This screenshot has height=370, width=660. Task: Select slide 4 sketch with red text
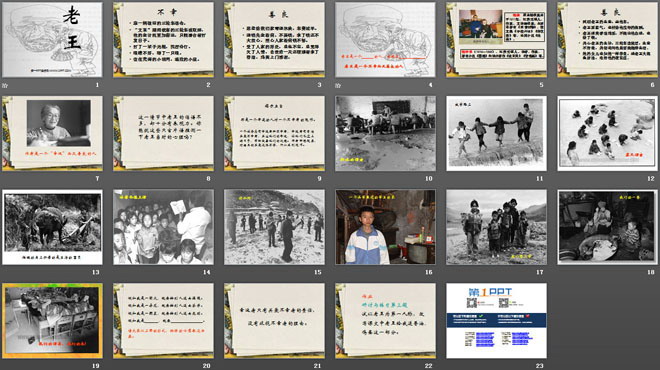(385, 40)
